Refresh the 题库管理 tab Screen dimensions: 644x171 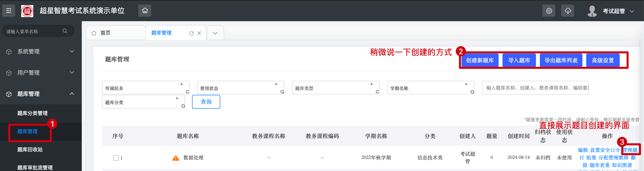point(192,33)
